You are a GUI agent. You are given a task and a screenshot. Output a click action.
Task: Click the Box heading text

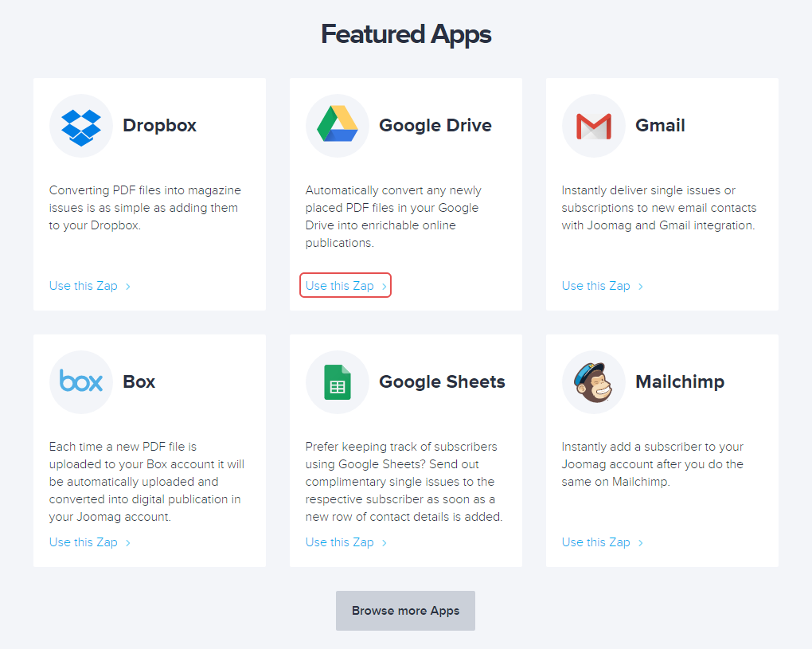point(139,382)
